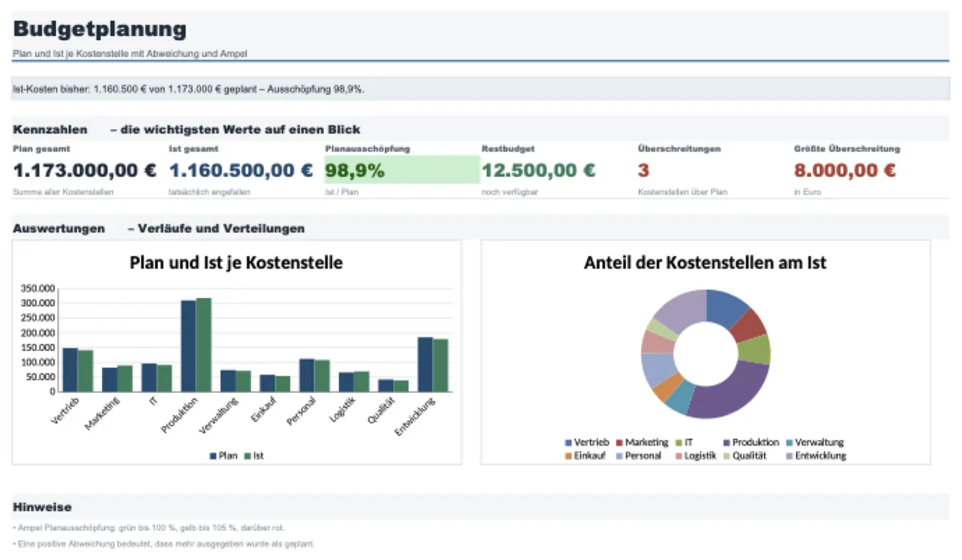Click the Personal Ist bar
Screen dimensions: 962x560
pos(321,376)
